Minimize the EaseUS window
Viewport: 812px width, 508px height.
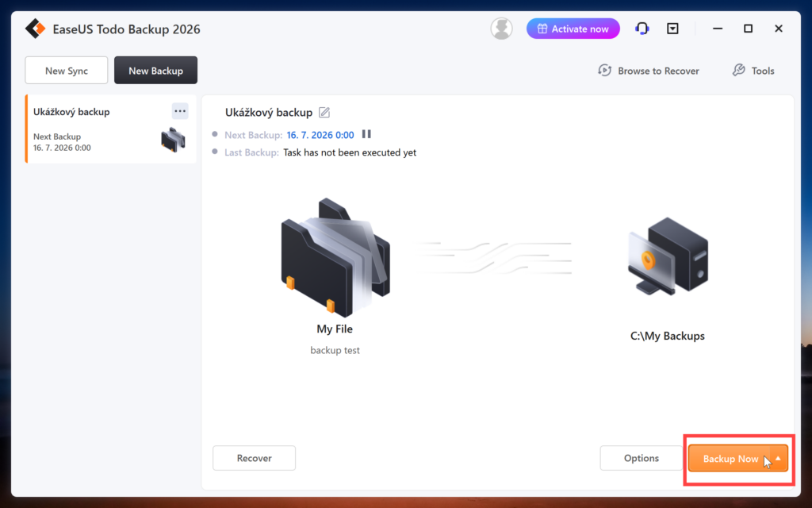718,29
